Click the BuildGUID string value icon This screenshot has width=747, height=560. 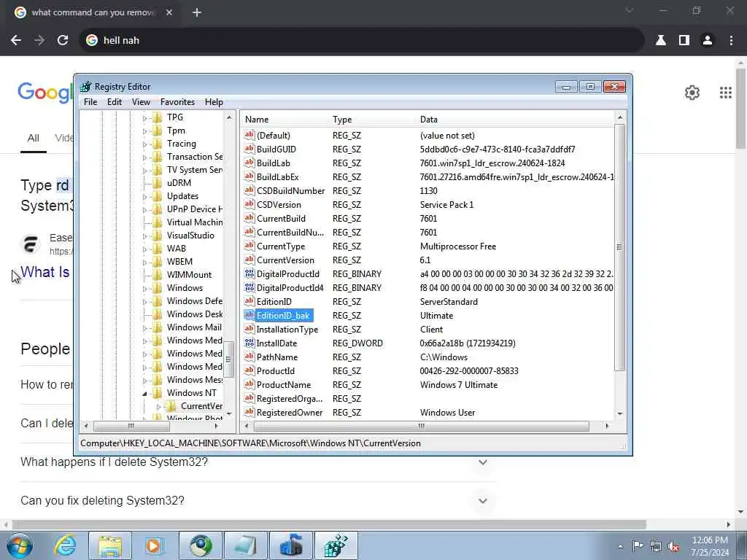(249, 149)
